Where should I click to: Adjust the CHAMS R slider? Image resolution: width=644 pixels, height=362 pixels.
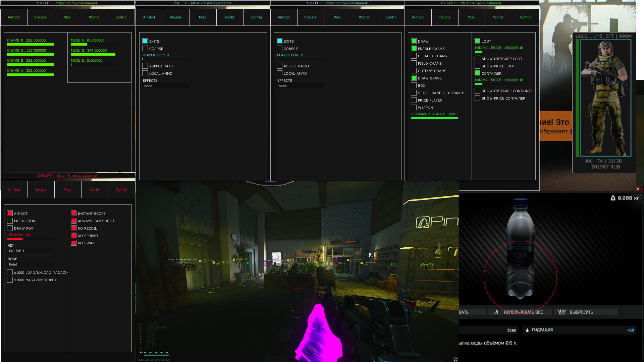tap(31, 44)
